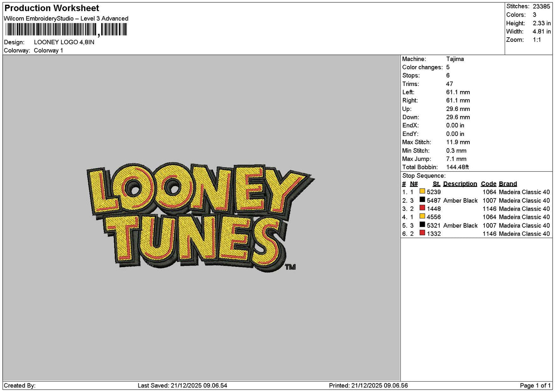Click code 1007 in stop 2 row

pyautogui.click(x=489, y=201)
